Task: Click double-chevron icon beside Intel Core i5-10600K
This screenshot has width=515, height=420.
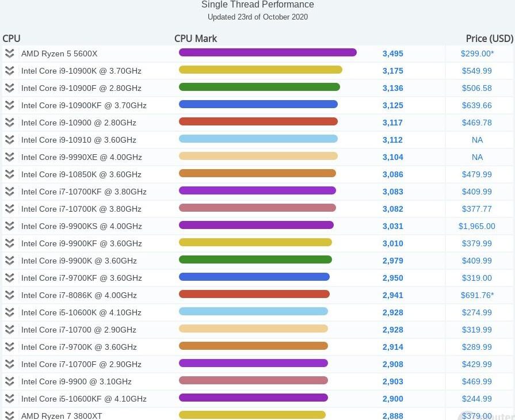Action: [9, 312]
